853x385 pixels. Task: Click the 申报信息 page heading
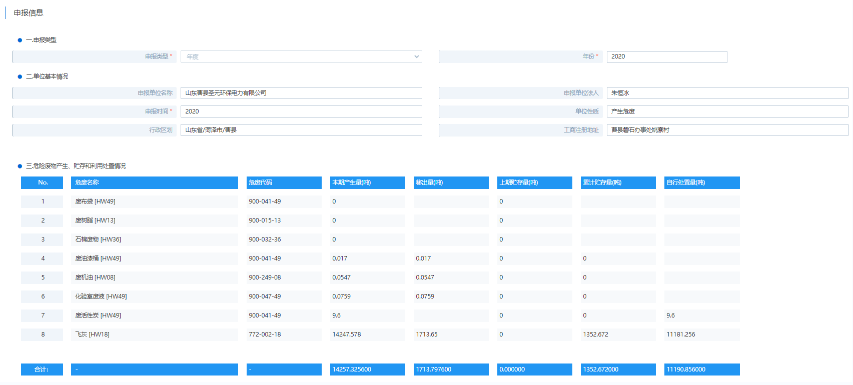[x=28, y=13]
